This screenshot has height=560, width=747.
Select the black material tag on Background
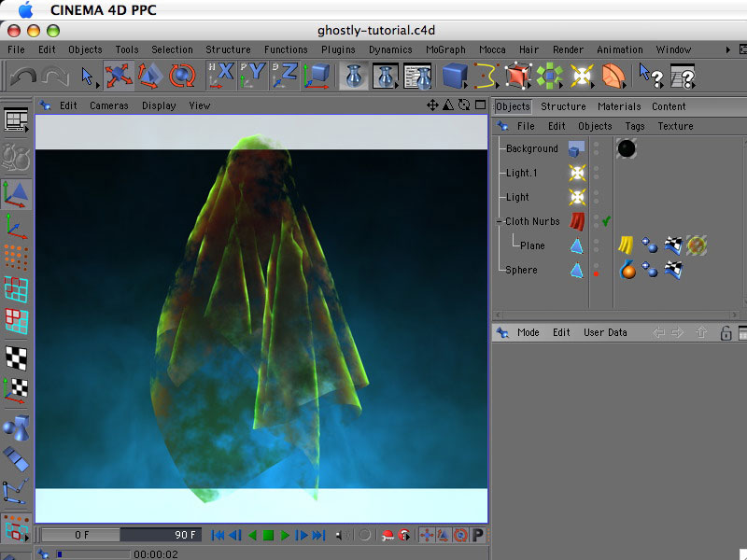pos(627,148)
